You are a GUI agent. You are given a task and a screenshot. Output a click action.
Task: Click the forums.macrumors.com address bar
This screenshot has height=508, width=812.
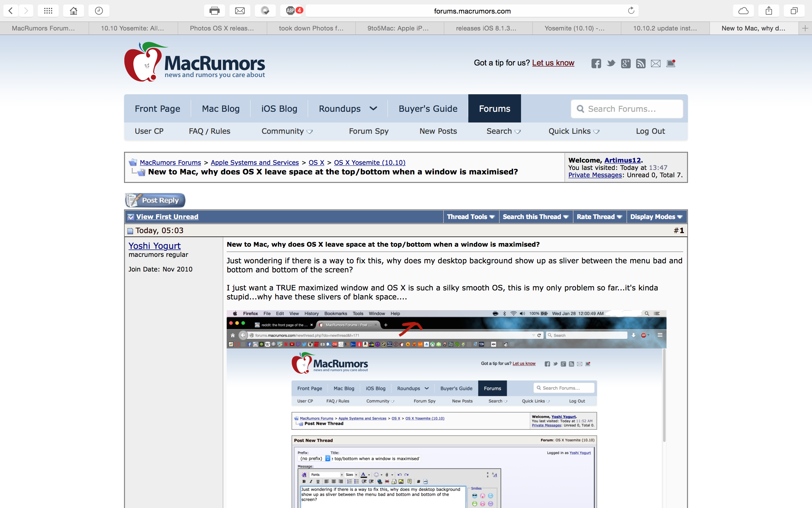coord(472,11)
